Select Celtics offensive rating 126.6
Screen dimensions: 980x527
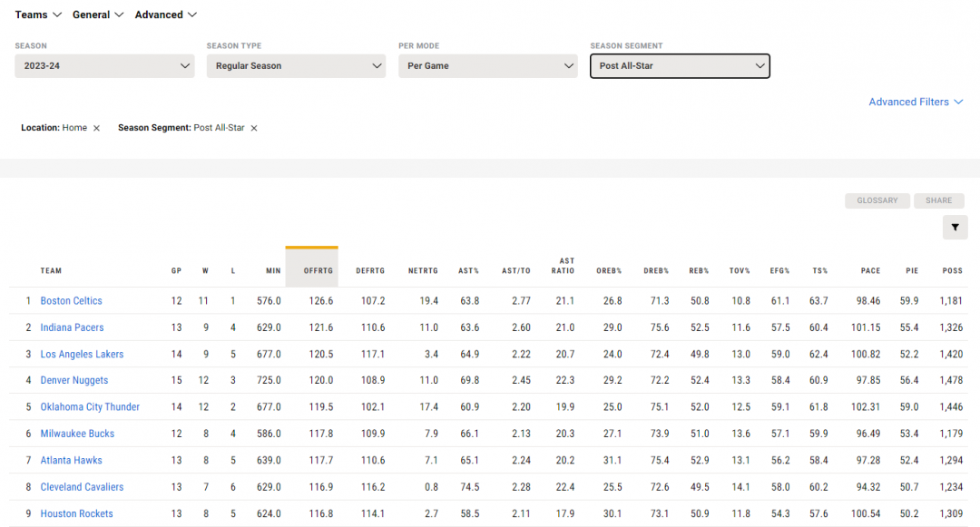pos(321,301)
